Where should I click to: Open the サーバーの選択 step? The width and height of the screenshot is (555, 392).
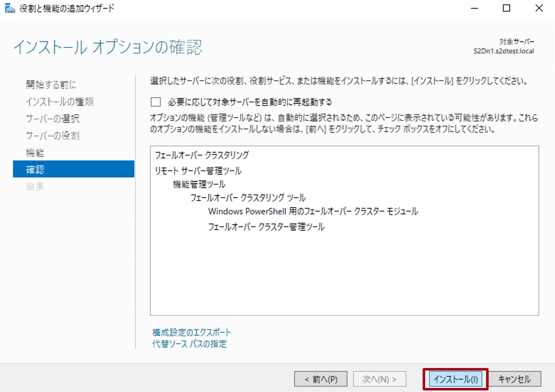(53, 119)
